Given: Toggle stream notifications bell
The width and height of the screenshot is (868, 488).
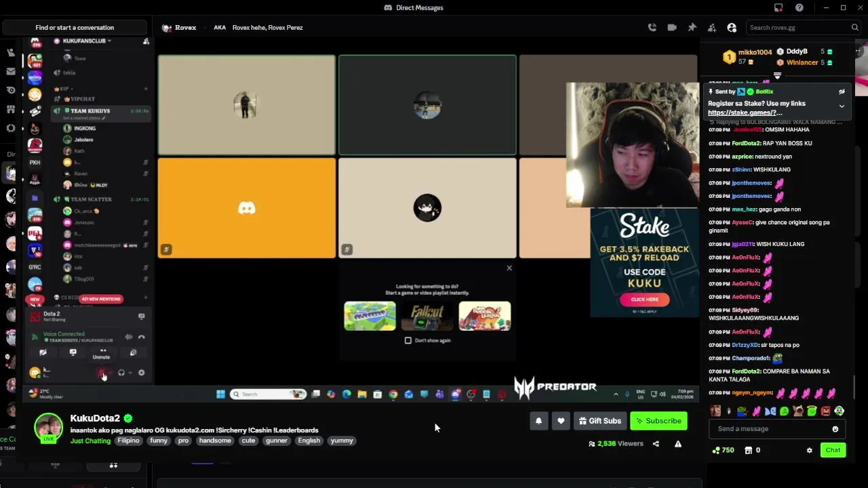Looking at the screenshot, I should 538,421.
